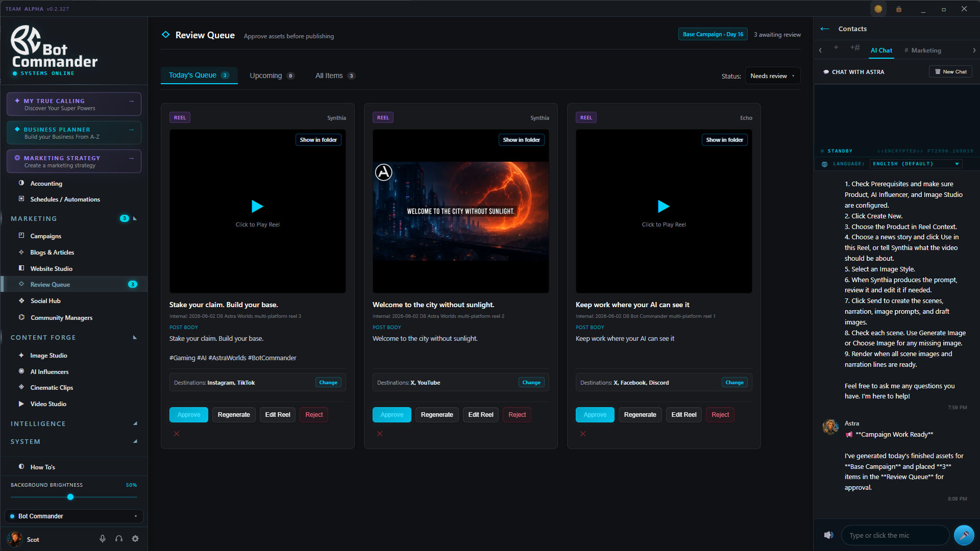Reject the Stake your claim reel
980x551 pixels.
pos(314,415)
